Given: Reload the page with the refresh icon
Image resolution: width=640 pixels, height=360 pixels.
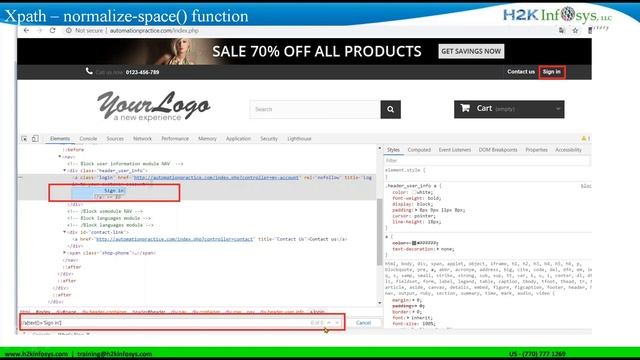Looking at the screenshot, I should click(53, 31).
